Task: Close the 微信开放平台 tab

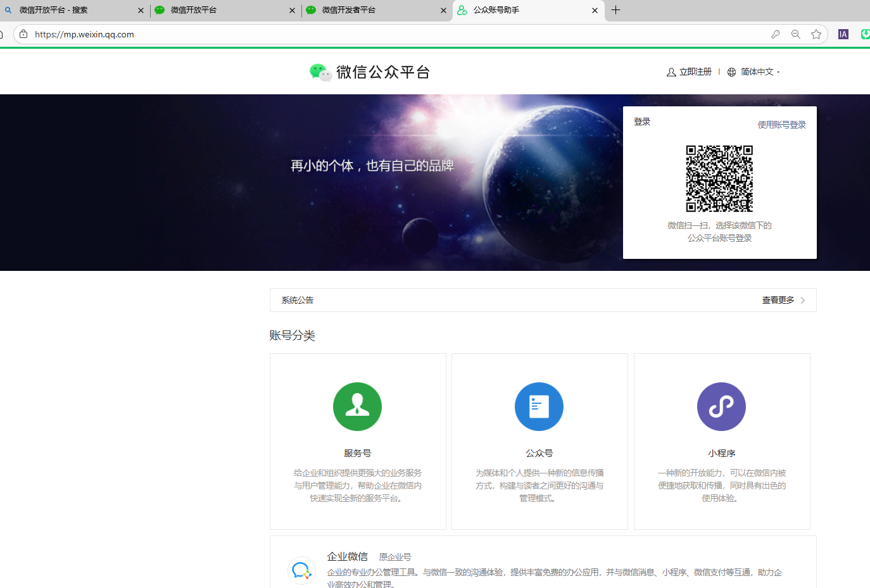Action: 292,10
